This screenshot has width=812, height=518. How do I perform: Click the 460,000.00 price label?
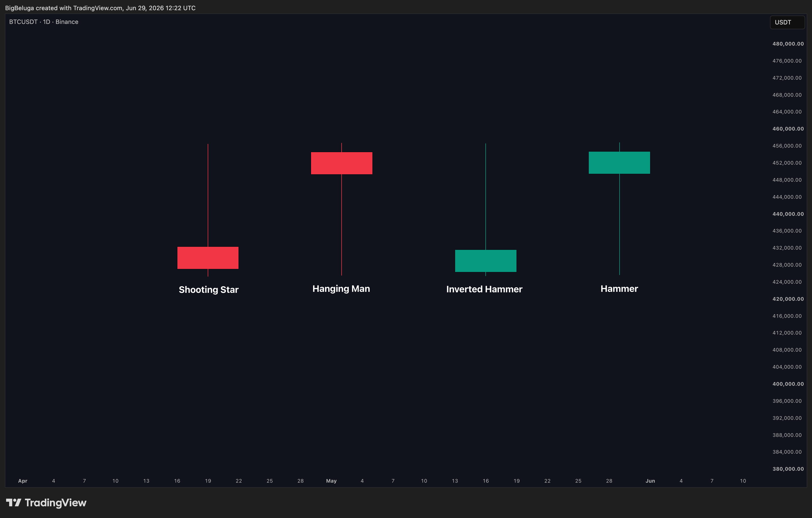[x=788, y=129]
